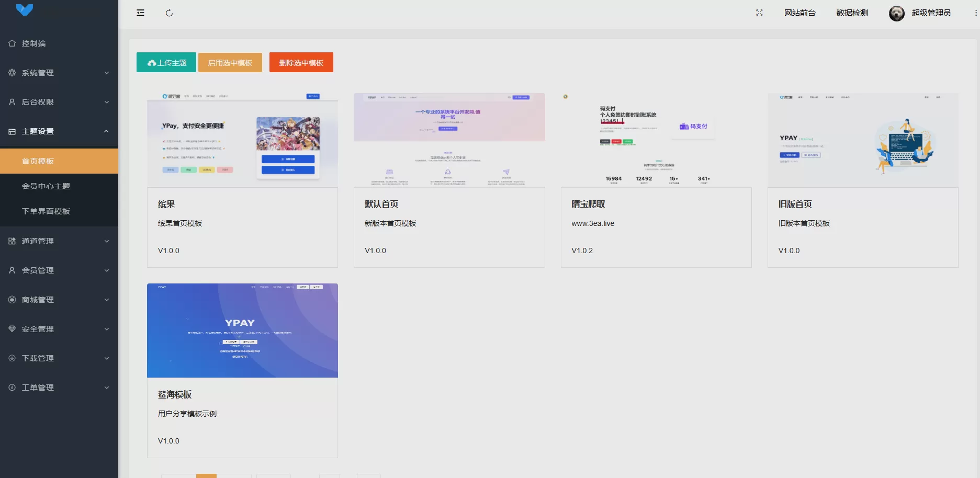Click the 旧版首页 template title
This screenshot has height=478, width=980.
(795, 204)
